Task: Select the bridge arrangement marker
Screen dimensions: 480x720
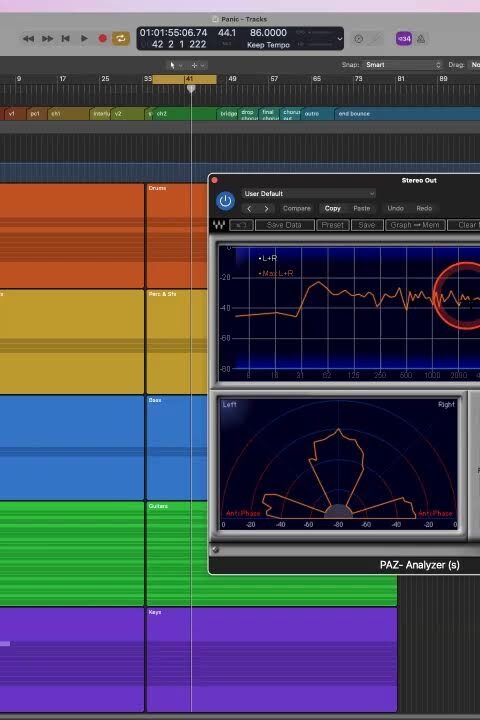Action: [x=227, y=113]
